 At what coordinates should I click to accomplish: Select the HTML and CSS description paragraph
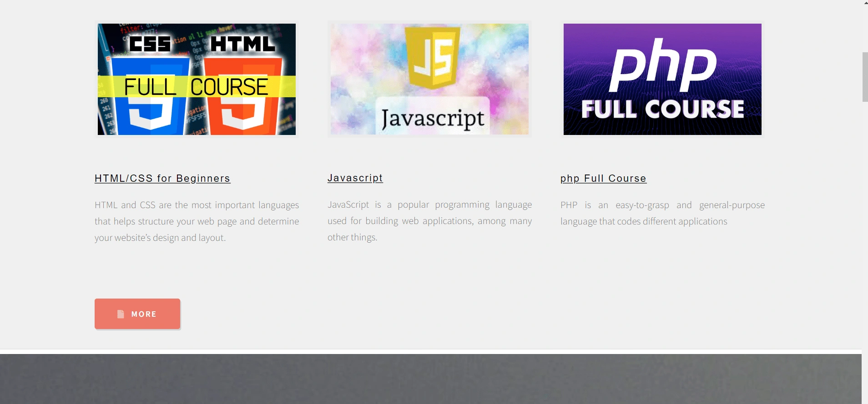coord(197,221)
